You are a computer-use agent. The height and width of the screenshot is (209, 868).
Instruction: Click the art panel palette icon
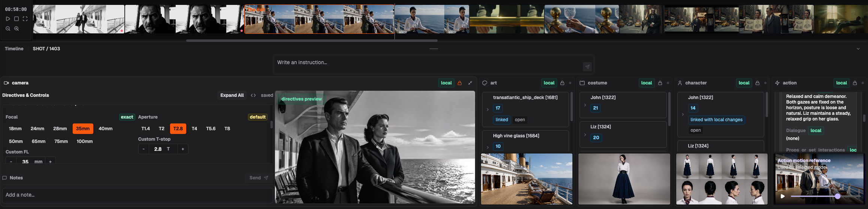click(485, 83)
